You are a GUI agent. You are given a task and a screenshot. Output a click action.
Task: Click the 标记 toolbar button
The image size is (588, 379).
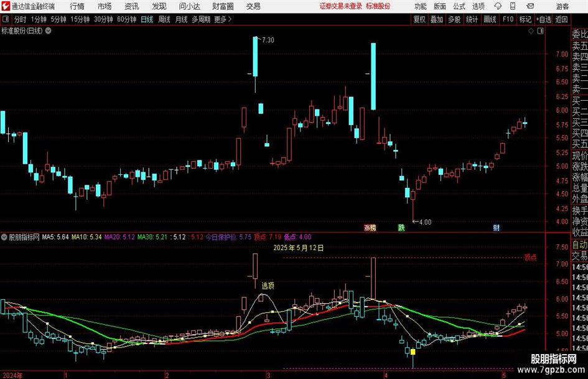pos(525,19)
